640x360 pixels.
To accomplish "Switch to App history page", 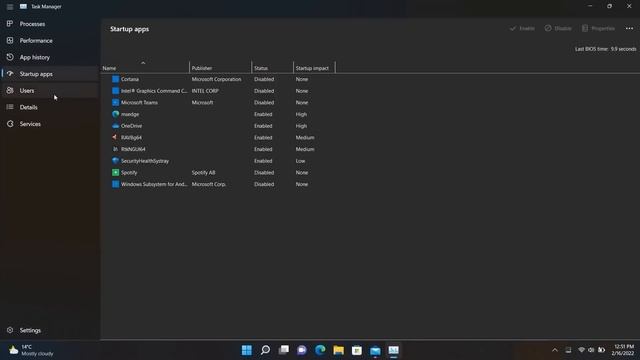I will 50,57.
